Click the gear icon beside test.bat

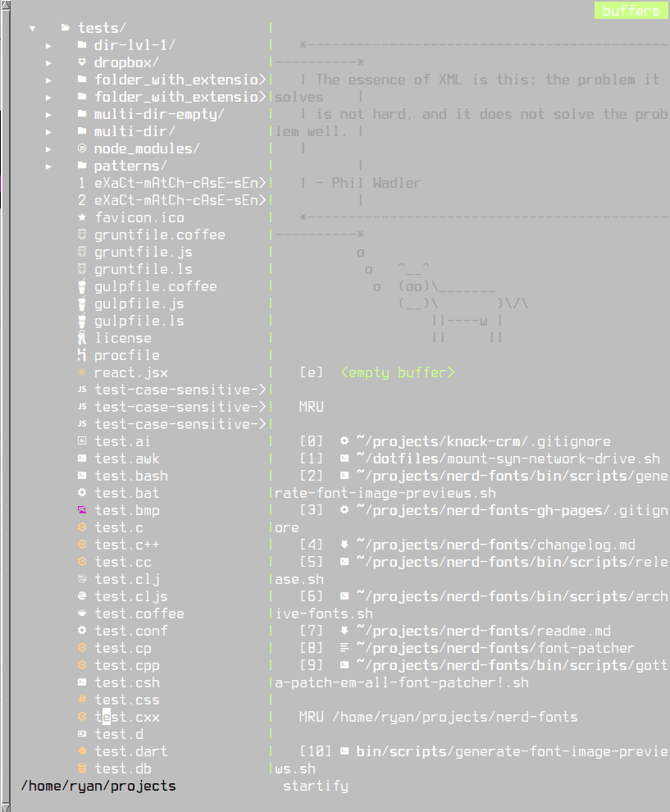coord(82,492)
